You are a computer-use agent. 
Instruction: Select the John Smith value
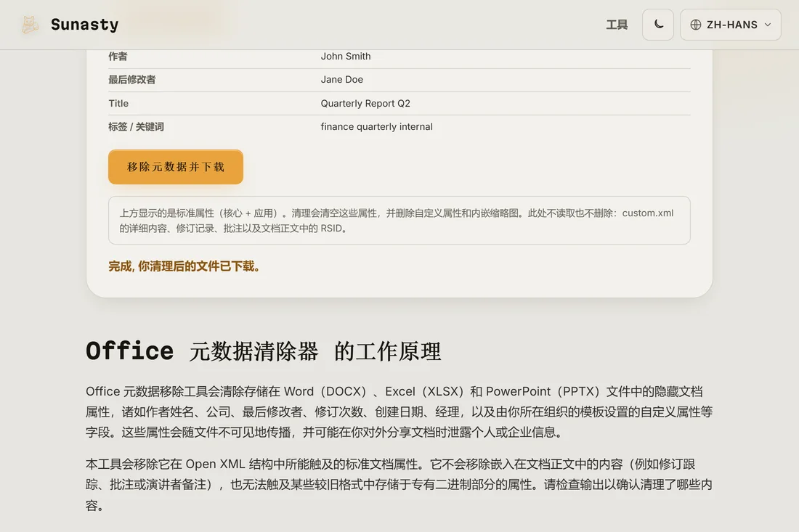[346, 57]
